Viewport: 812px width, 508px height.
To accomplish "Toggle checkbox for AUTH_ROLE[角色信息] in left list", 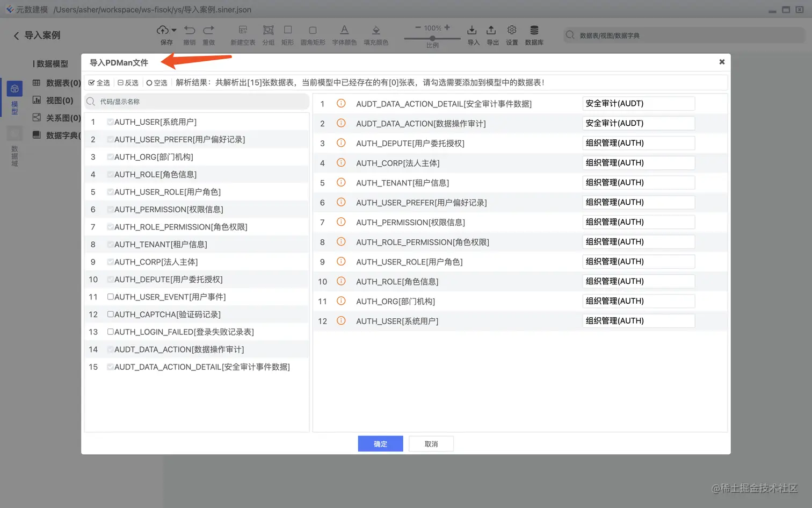I will point(110,175).
